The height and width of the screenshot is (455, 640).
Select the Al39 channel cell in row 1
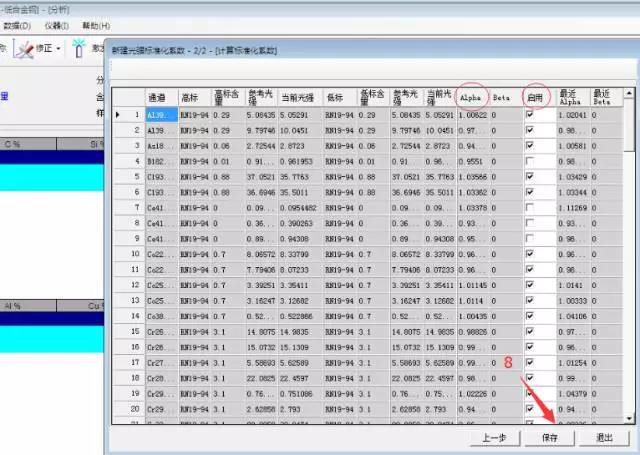(x=159, y=115)
